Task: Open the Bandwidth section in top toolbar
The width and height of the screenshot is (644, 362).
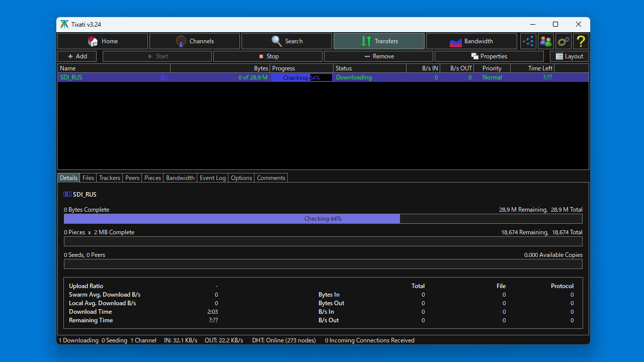Action: click(x=471, y=41)
